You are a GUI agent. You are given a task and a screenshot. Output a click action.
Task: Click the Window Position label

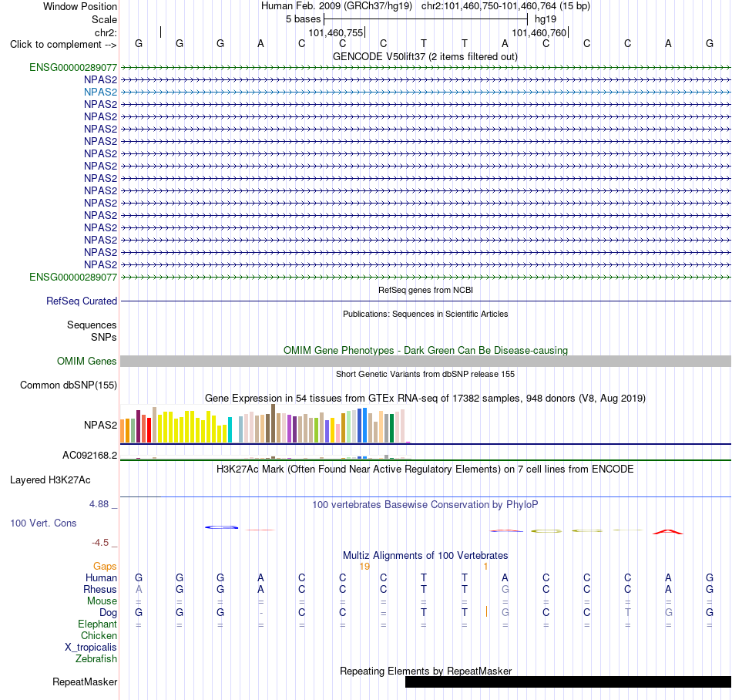click(x=80, y=6)
